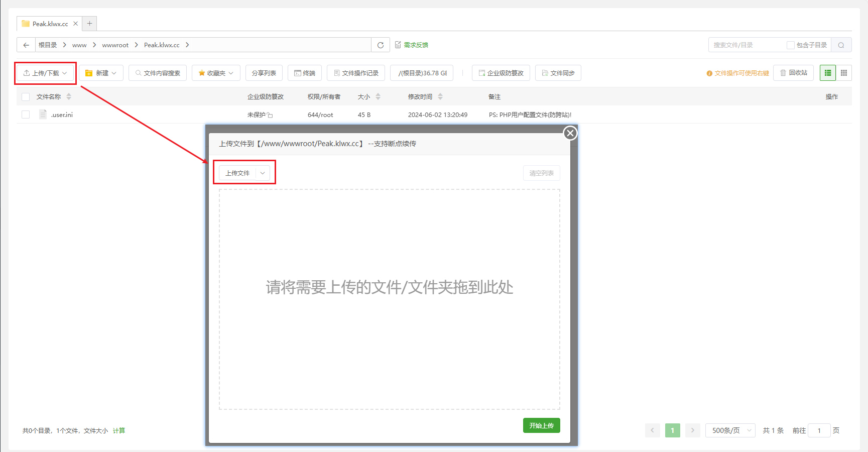868x452 pixels.
Task: Click the back arrow navigation button
Action: click(26, 45)
